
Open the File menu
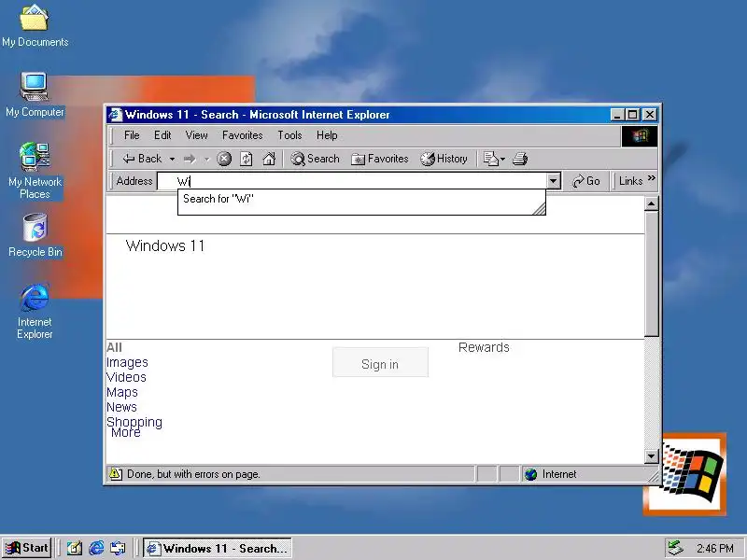[x=132, y=135]
